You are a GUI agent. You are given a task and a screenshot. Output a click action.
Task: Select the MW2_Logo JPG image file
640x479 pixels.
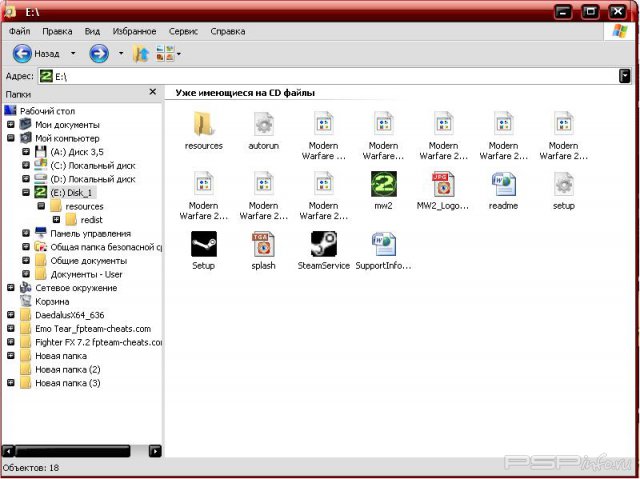click(x=443, y=184)
